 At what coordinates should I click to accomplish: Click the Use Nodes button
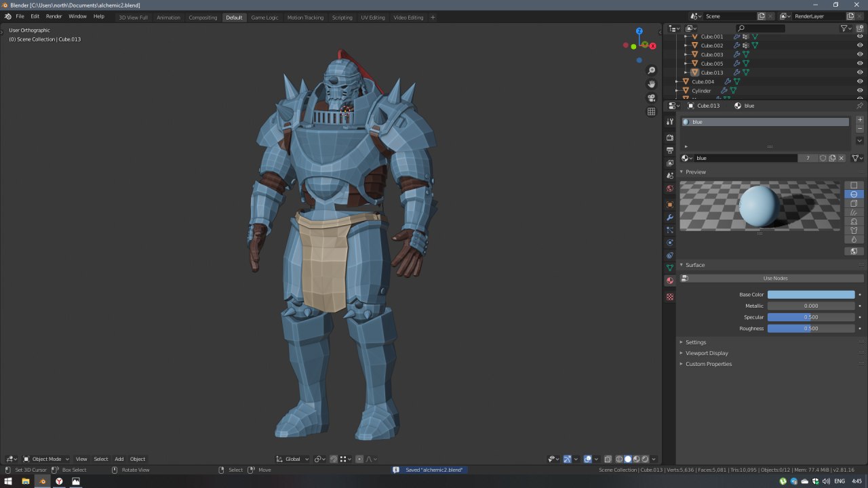775,279
